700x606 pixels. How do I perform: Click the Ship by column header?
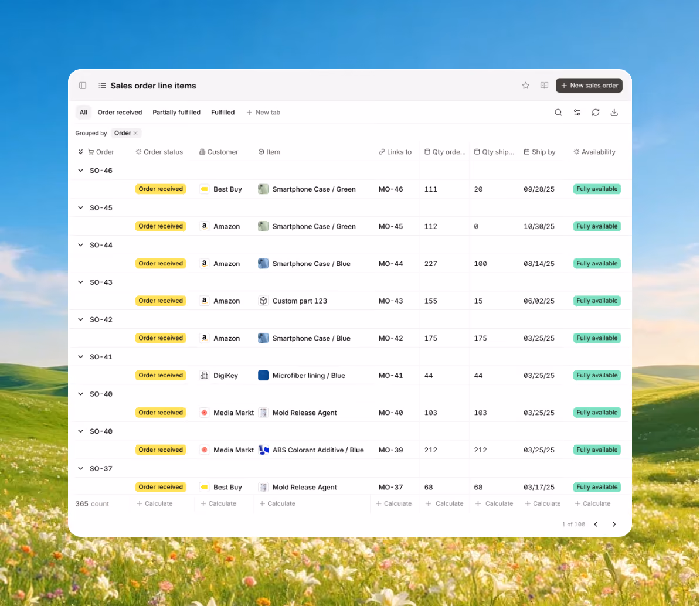tap(539, 152)
